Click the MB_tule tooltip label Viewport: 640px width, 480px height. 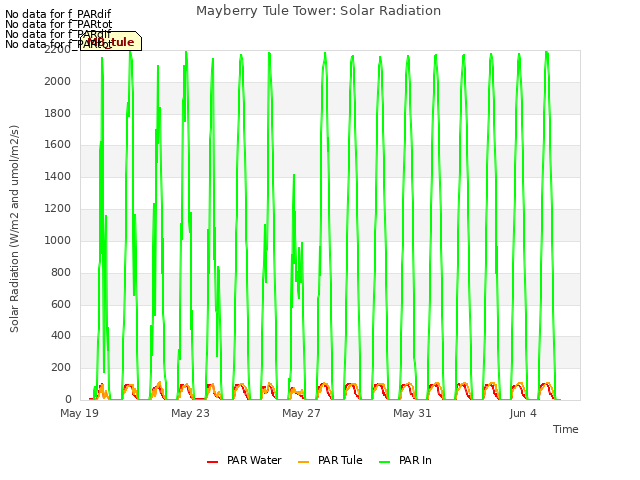pos(111,42)
